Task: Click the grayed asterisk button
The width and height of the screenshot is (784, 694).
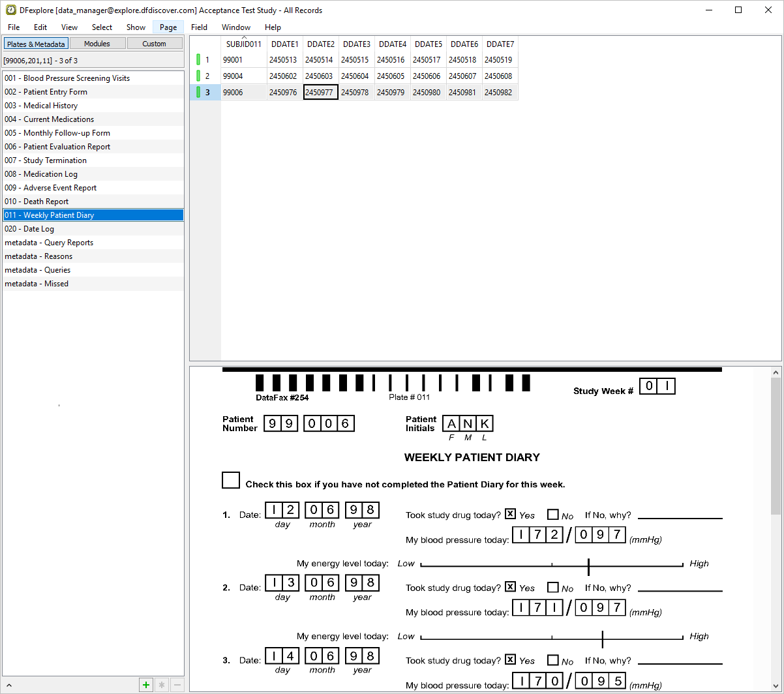Action: (x=162, y=685)
